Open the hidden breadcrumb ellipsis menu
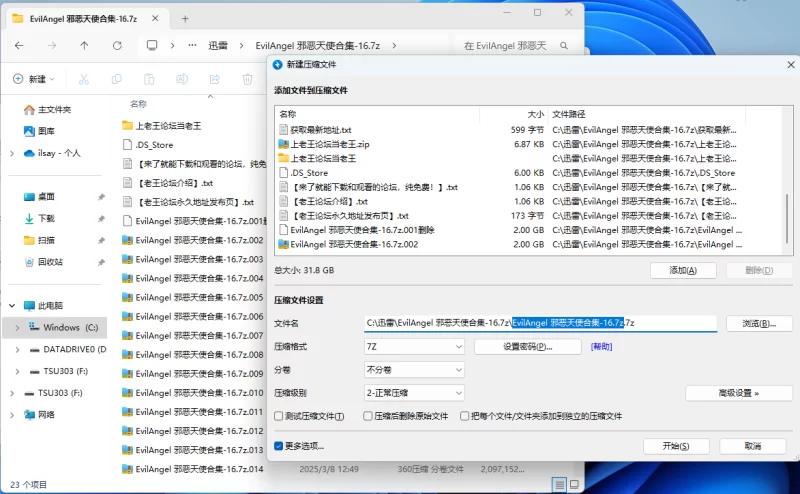The height and width of the screenshot is (494, 800). click(x=192, y=45)
